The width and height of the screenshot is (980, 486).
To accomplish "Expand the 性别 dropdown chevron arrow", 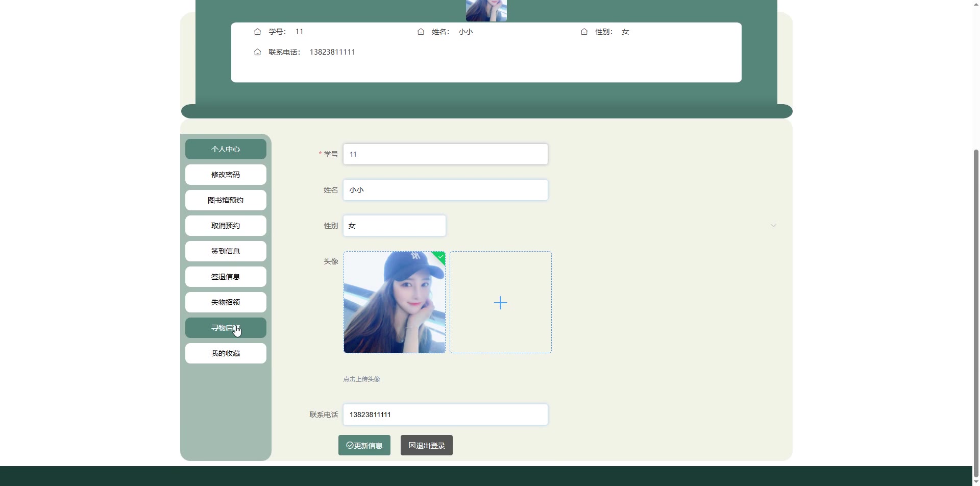I will pos(773,226).
